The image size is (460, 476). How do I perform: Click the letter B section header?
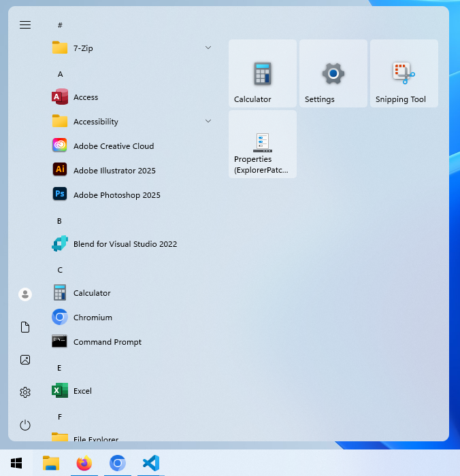[x=60, y=221]
